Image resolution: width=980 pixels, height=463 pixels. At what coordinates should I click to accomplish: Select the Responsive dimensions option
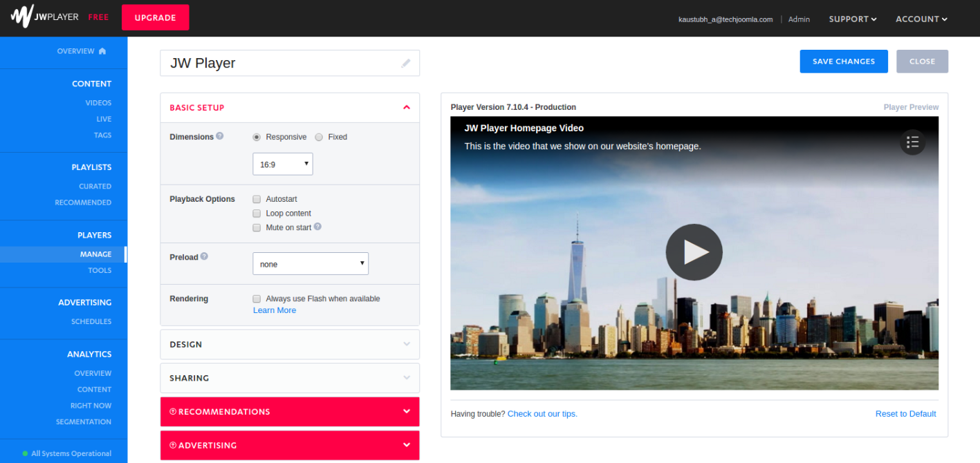(257, 137)
